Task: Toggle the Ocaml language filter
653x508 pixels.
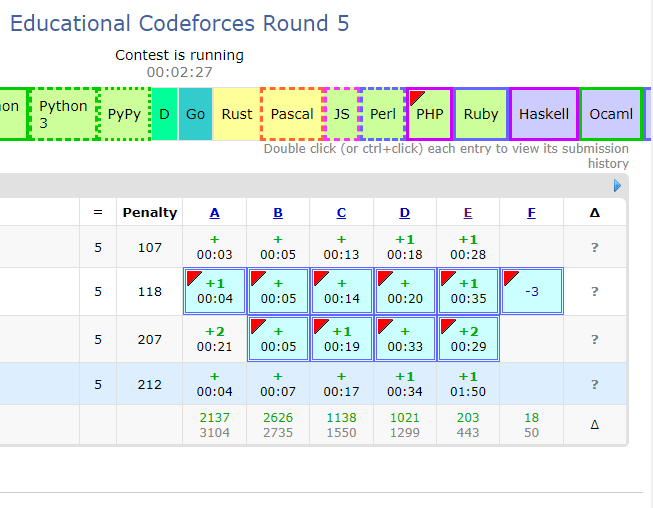Action: pos(611,114)
